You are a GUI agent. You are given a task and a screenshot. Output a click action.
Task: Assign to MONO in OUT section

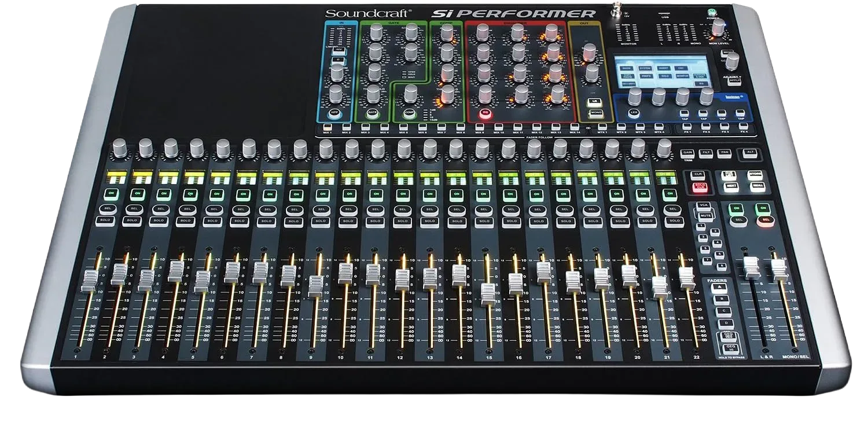595,113
